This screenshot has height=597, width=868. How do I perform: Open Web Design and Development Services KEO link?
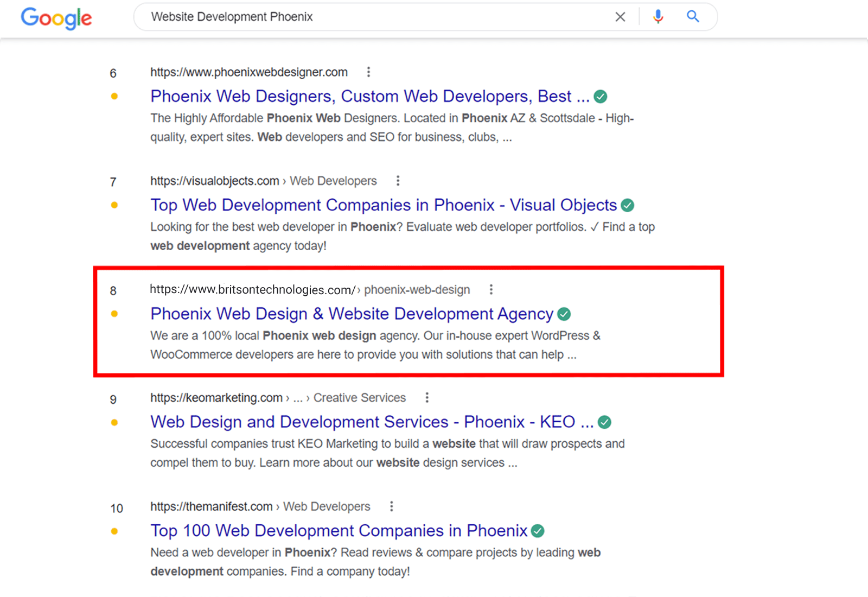click(x=372, y=422)
